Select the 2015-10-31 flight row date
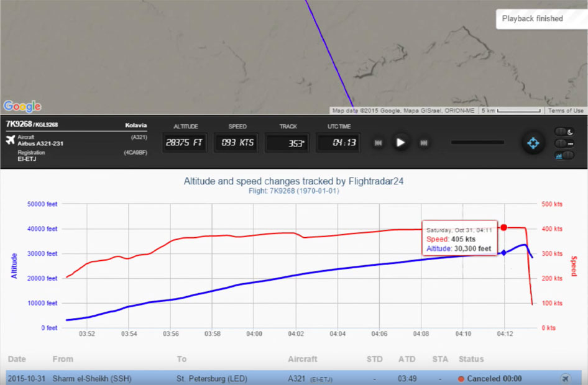 click(x=26, y=379)
